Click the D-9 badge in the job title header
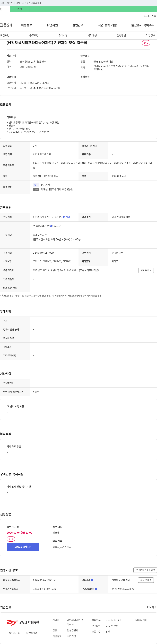This screenshot has width=157, height=644. [x=146, y=43]
